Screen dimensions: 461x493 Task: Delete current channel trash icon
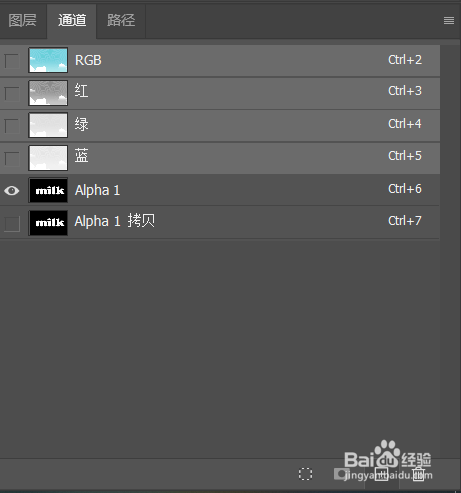(x=419, y=474)
